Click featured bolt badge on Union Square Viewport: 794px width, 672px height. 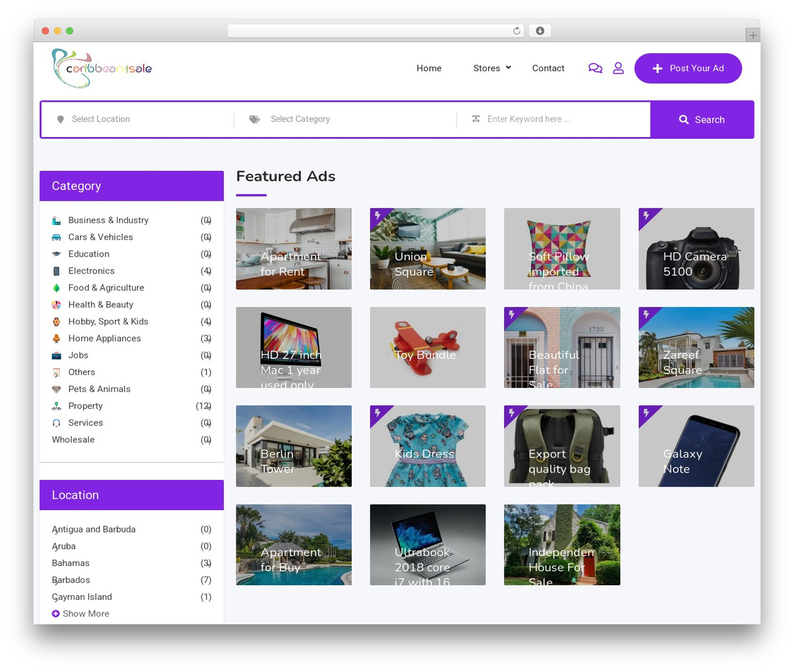pyautogui.click(x=377, y=215)
